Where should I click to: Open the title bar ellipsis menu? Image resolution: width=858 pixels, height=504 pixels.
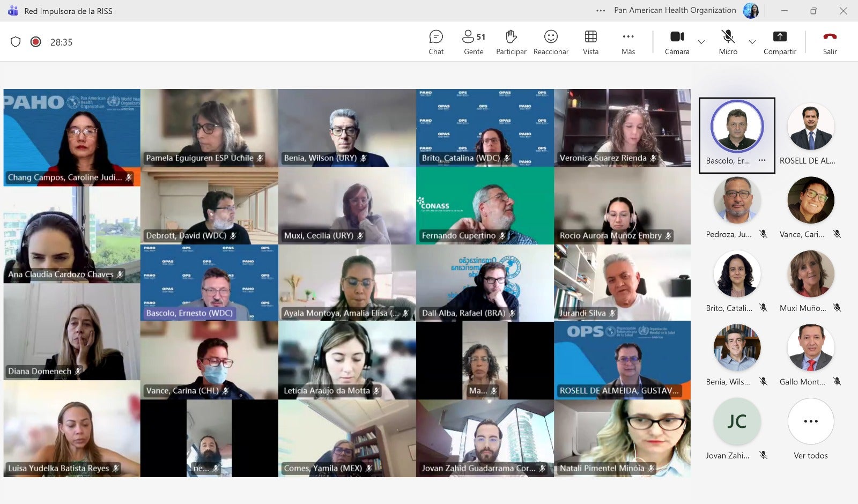coord(601,11)
